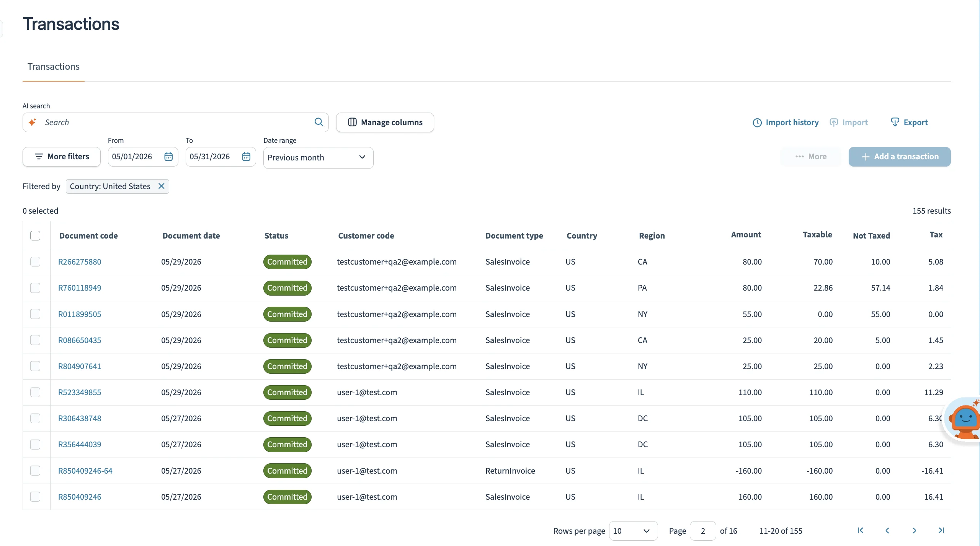Viewport: 980px width, 546px height.
Task: Open transaction R306438748
Action: pos(80,418)
